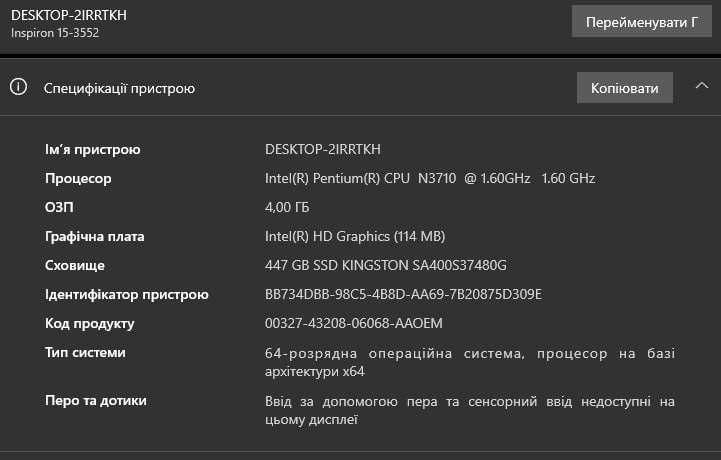Select the Inspiron 15-3552 model text
This screenshot has width=721, height=460.
55,33
